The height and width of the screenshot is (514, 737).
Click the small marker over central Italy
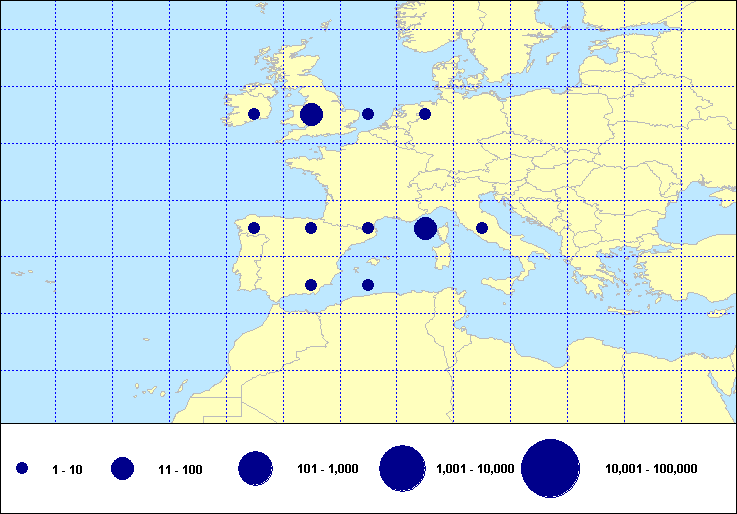coord(482,228)
